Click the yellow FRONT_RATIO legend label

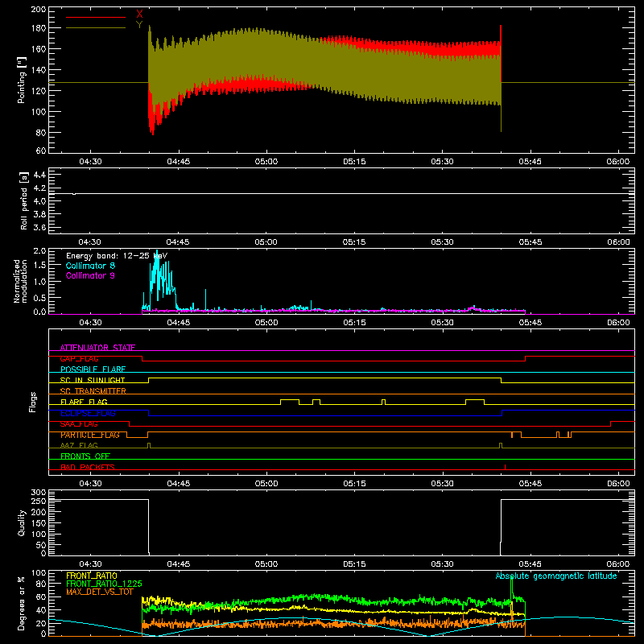click(x=92, y=576)
